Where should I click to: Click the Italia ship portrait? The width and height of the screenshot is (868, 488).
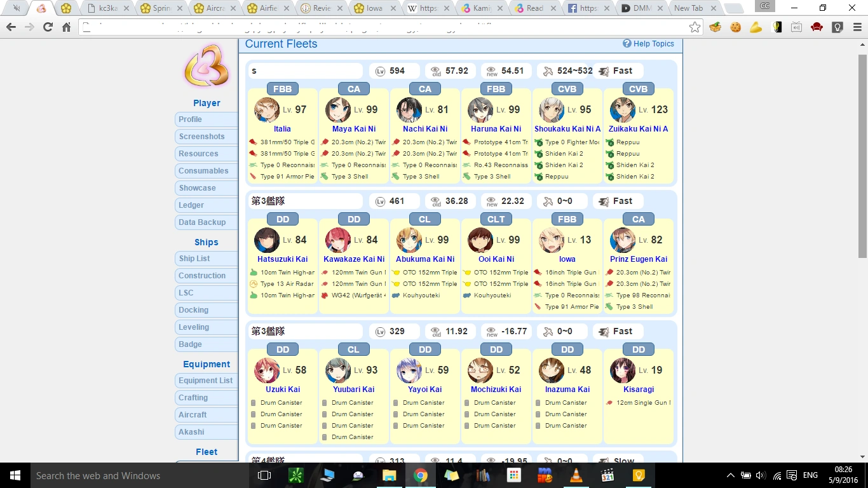267,110
